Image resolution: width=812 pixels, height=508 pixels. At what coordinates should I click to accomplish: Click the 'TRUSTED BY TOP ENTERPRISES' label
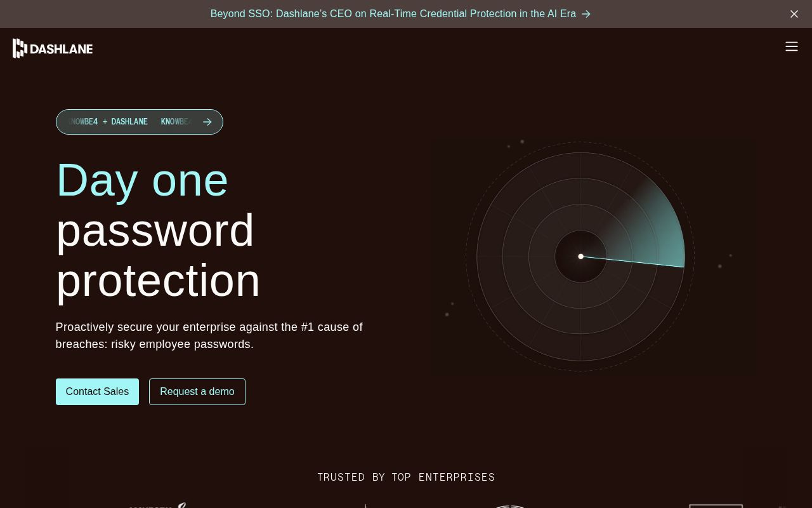point(406,477)
